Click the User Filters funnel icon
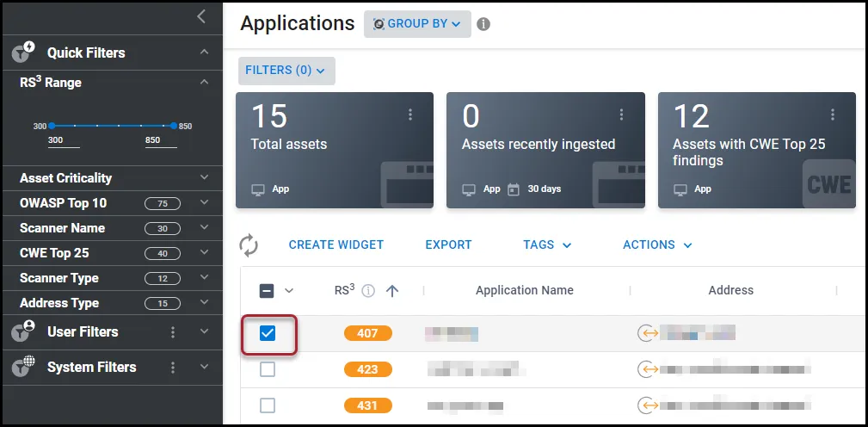The width and height of the screenshot is (868, 427). [x=23, y=331]
